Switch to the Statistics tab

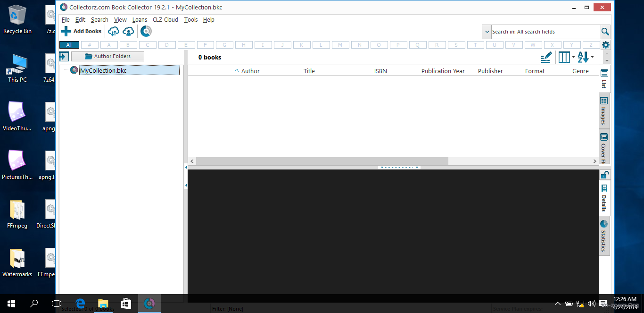pos(604,236)
